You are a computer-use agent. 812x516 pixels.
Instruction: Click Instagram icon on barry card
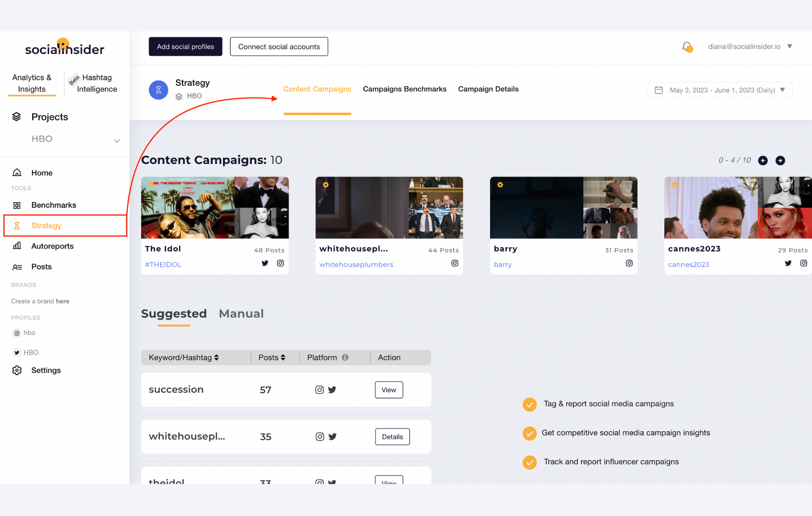click(x=629, y=263)
